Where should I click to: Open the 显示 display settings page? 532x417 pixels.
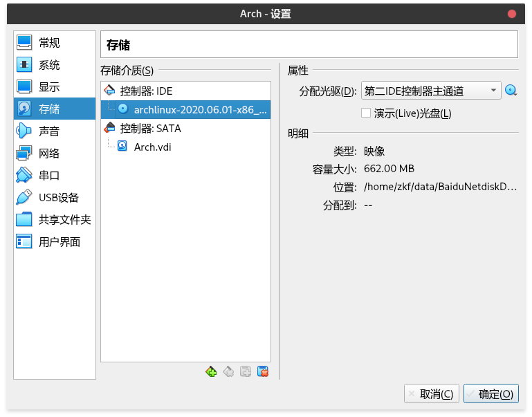tap(49, 87)
